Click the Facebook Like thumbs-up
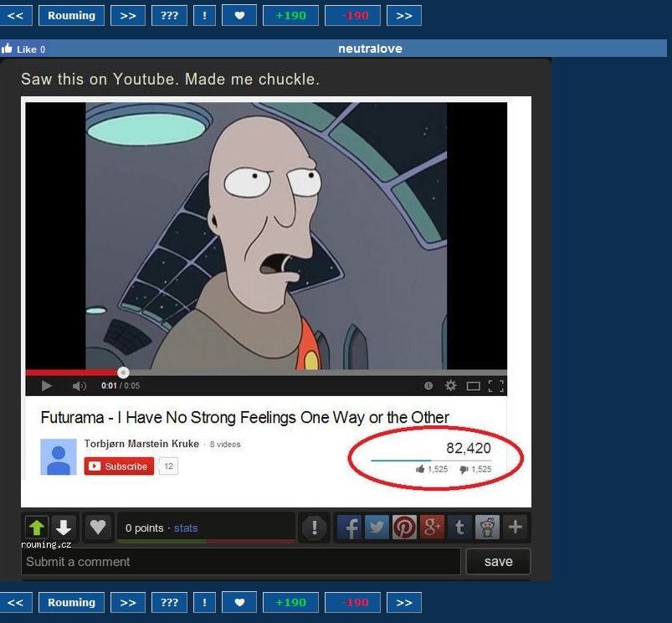Viewport: 672px width, 623px height. (x=8, y=49)
